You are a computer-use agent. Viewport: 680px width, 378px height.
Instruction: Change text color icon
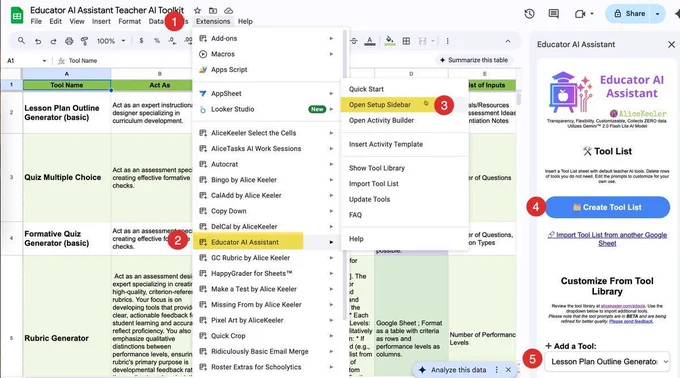point(369,41)
